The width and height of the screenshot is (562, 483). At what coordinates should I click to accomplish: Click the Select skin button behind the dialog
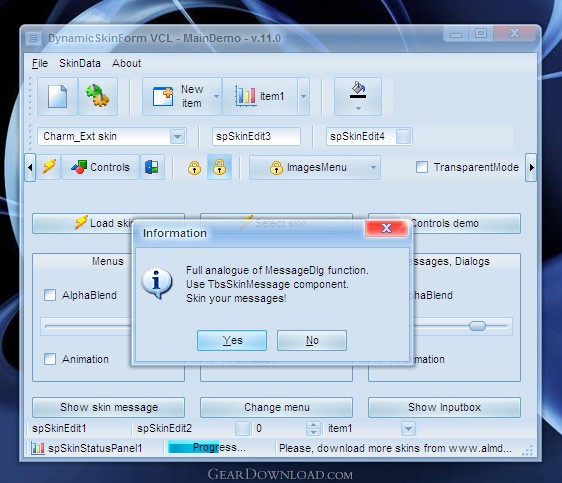click(x=276, y=217)
